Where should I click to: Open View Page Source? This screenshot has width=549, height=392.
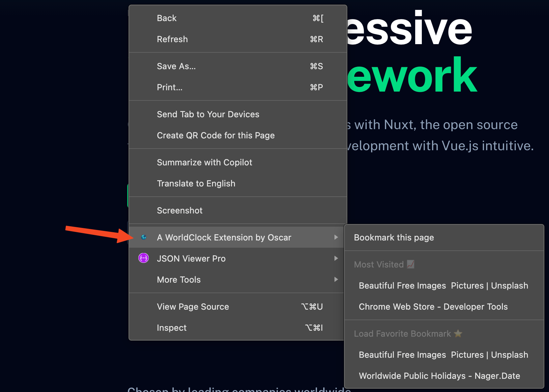193,307
